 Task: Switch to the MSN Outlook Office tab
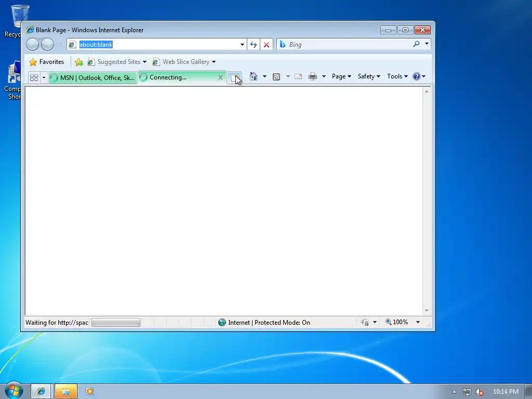click(x=92, y=78)
